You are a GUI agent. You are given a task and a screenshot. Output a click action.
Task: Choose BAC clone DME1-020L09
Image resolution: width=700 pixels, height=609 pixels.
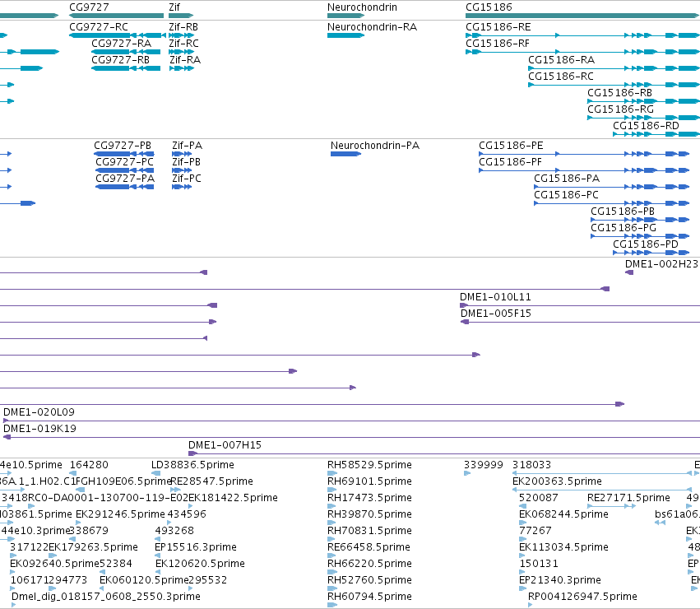pyautogui.click(x=39, y=412)
